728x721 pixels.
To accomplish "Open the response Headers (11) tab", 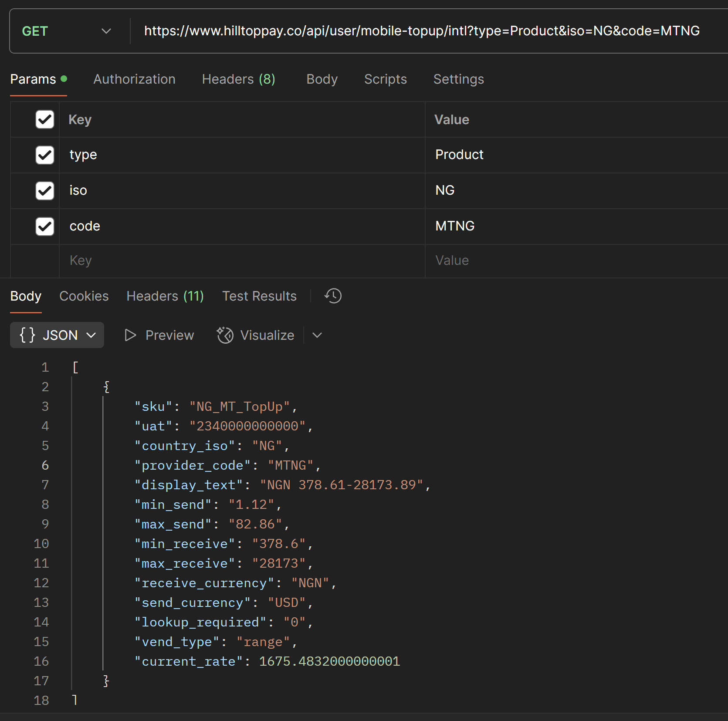I will (165, 296).
